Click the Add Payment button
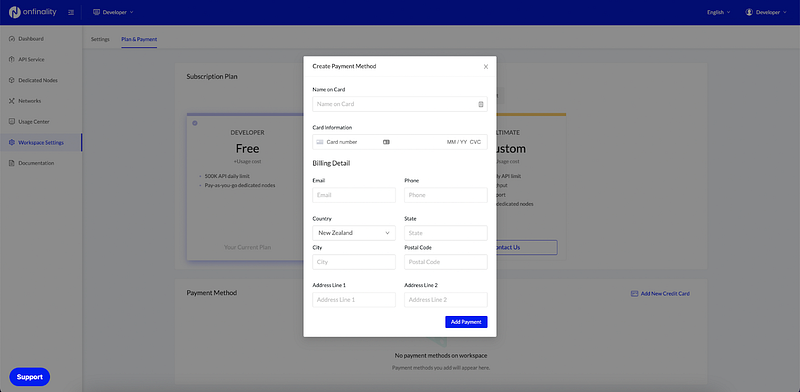The image size is (800, 392). tap(466, 322)
